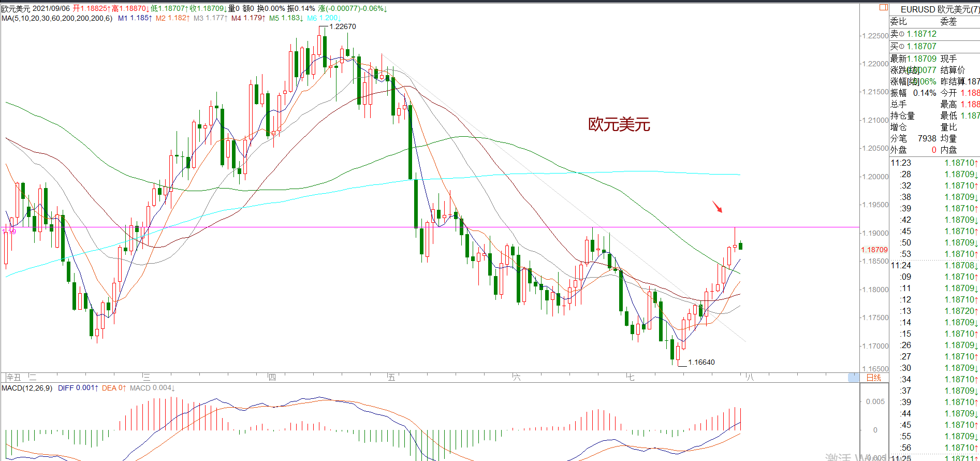Viewport: 980px width, 461px height.
Task: Select the 11:23 tick row
Action: (934, 163)
